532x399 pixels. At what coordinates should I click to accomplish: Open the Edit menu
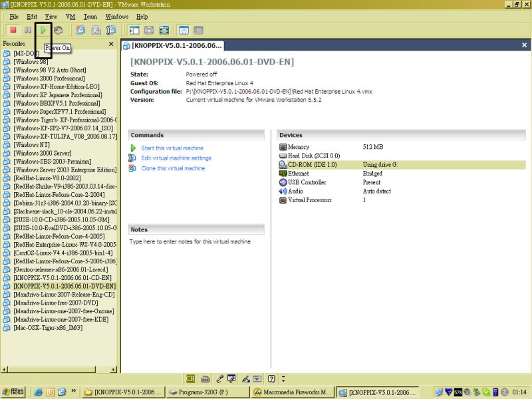pyautogui.click(x=32, y=16)
